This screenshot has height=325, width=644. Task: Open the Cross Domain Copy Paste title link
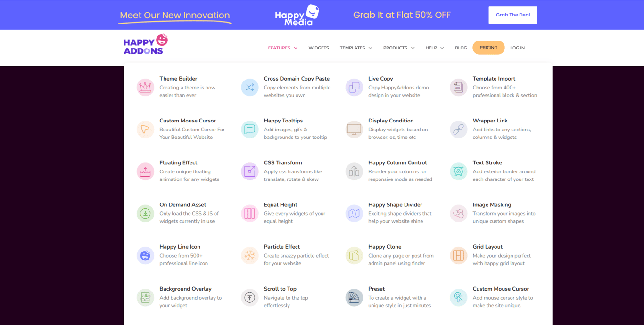click(297, 79)
